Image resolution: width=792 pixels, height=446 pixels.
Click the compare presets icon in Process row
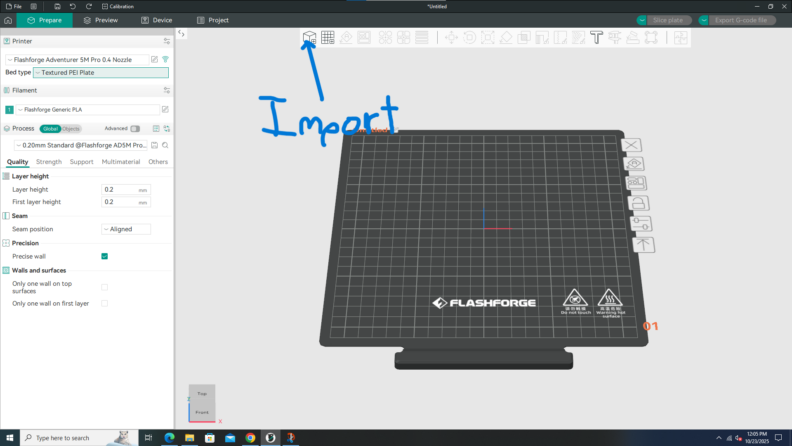click(x=167, y=129)
